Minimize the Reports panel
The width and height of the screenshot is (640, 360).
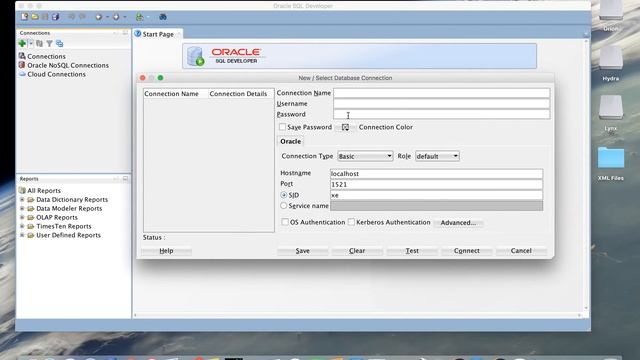pos(125,179)
